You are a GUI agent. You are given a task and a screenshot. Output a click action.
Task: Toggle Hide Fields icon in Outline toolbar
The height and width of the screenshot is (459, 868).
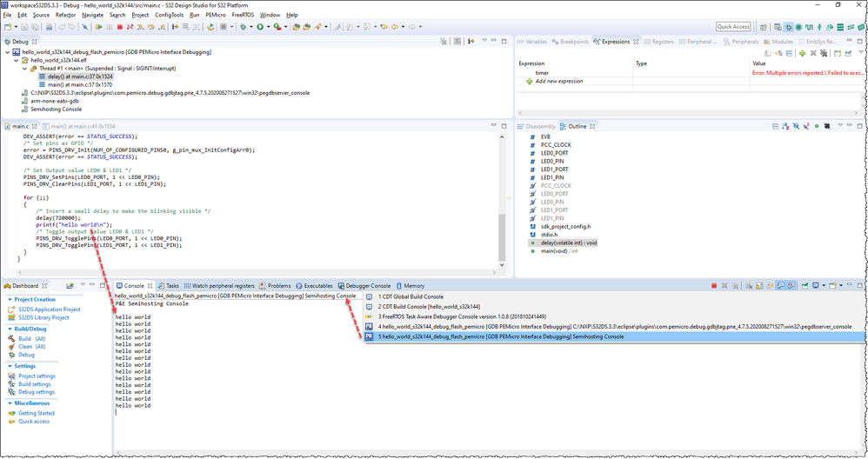tap(796, 126)
